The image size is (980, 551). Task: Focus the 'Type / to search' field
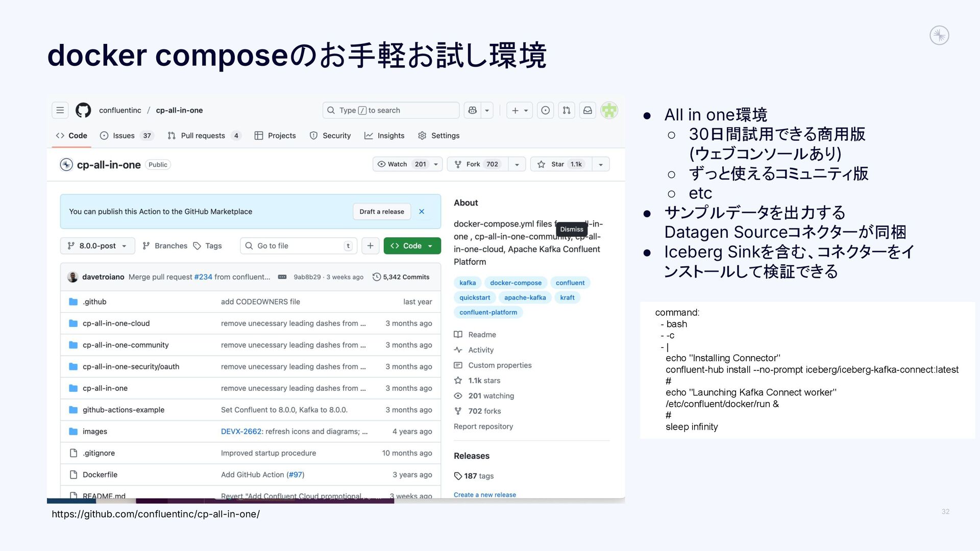point(391,110)
